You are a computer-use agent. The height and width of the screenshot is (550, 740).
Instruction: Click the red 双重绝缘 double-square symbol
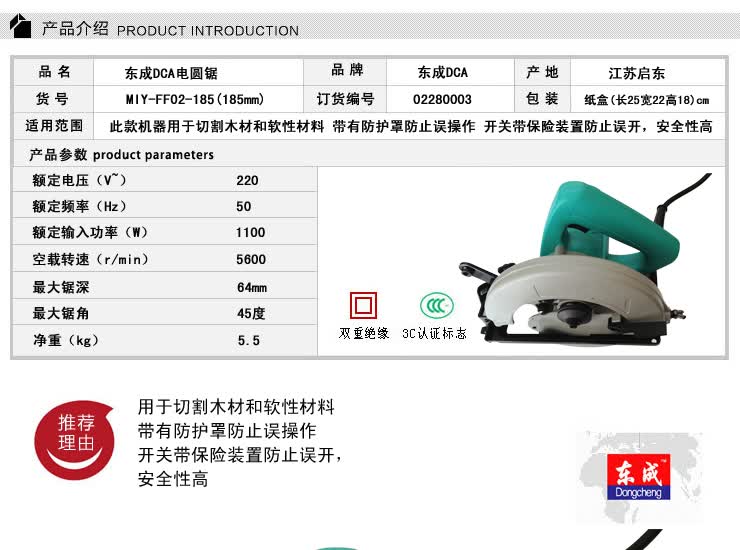363,305
